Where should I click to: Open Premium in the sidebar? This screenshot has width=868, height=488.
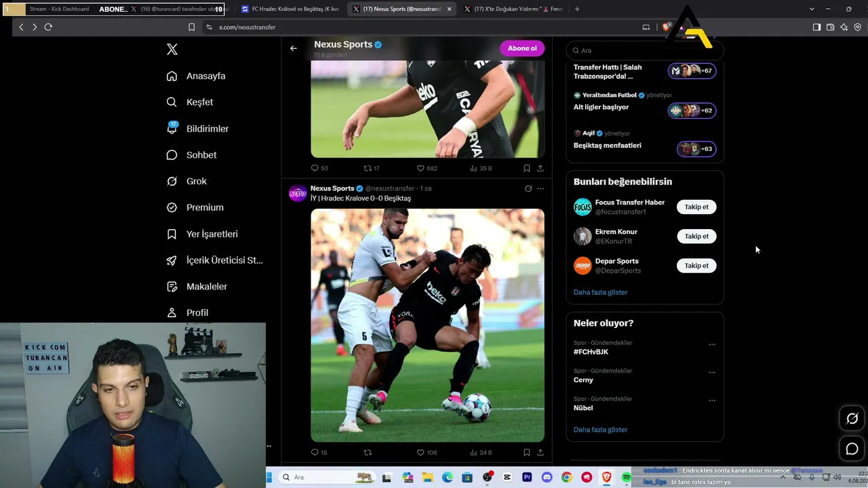point(195,207)
